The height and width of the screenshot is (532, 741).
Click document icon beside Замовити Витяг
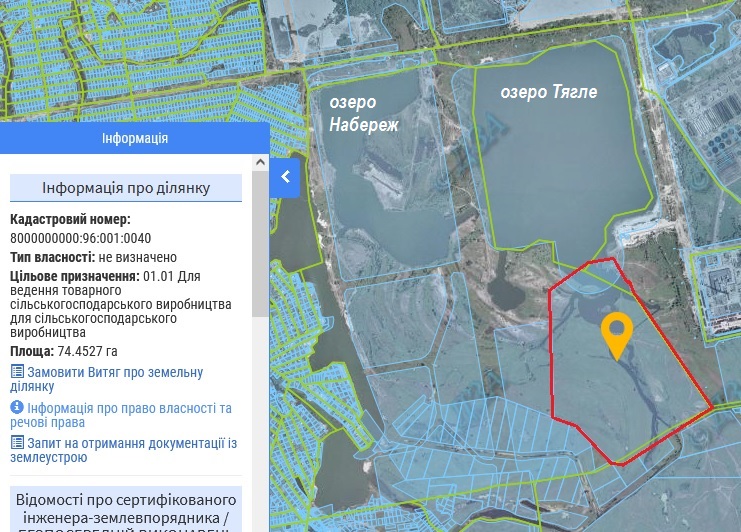click(17, 373)
